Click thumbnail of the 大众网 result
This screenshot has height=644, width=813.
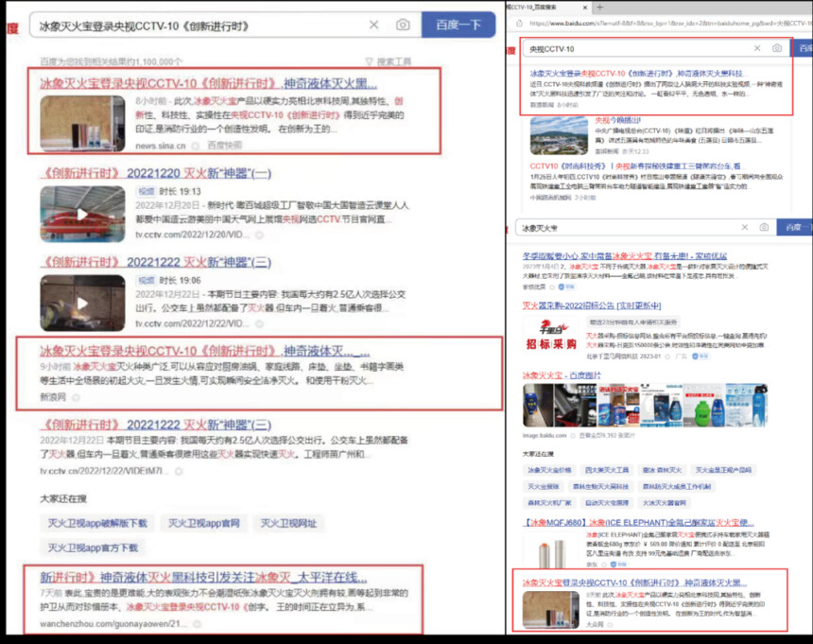click(x=550, y=610)
